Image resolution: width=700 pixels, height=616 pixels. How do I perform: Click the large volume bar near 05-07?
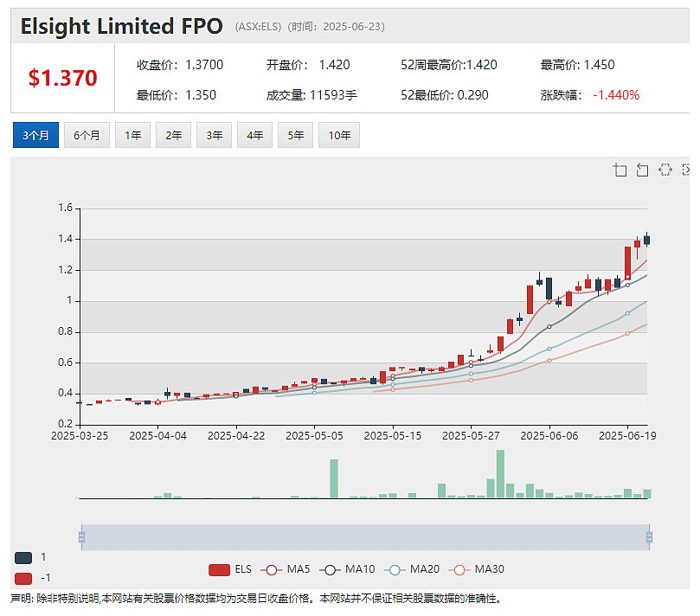(x=334, y=478)
